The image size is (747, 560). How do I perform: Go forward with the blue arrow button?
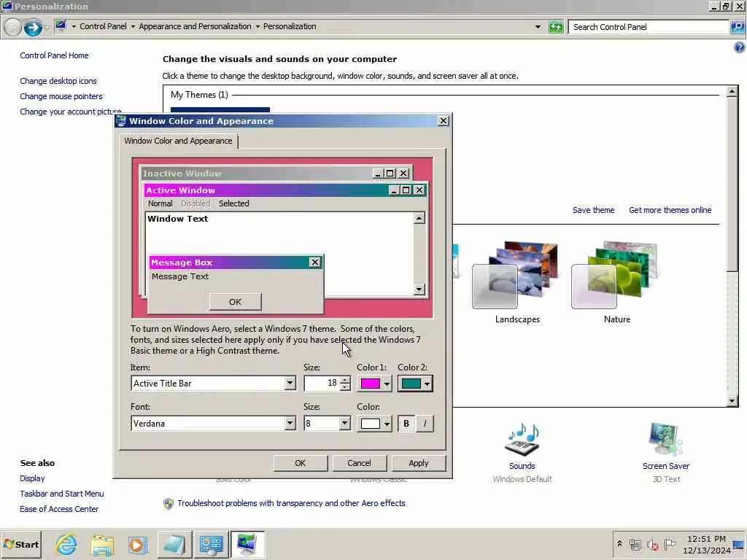click(x=33, y=27)
